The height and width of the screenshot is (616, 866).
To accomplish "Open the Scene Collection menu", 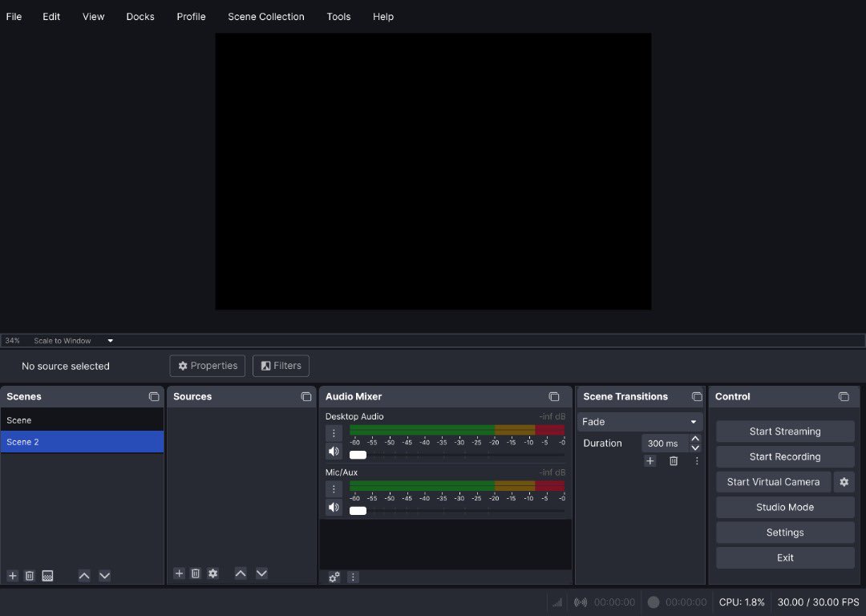I will [x=266, y=17].
